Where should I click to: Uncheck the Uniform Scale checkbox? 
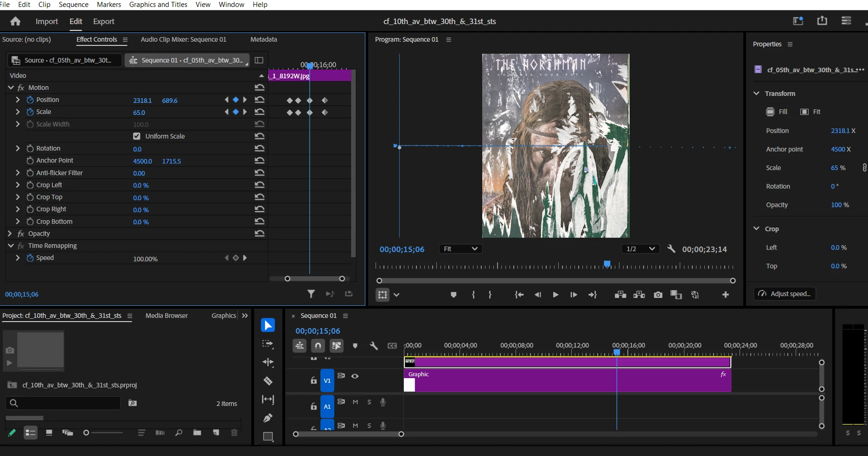[x=137, y=136]
